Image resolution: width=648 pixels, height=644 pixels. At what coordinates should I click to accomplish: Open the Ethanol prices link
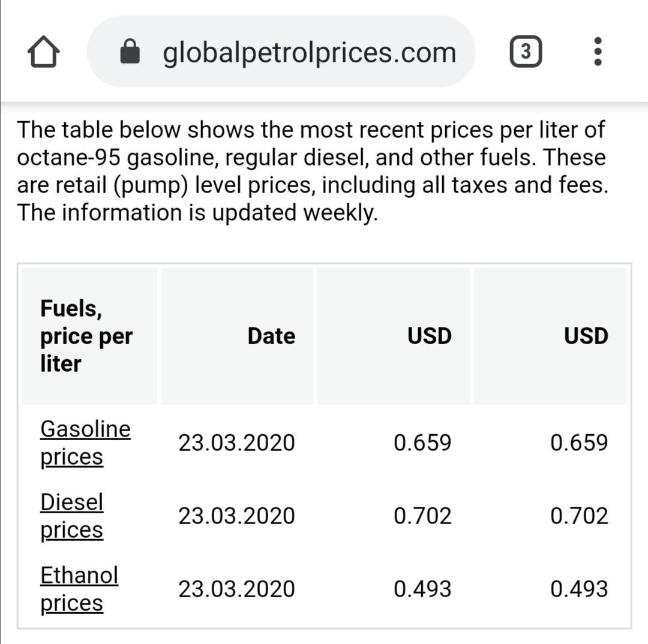point(79,589)
